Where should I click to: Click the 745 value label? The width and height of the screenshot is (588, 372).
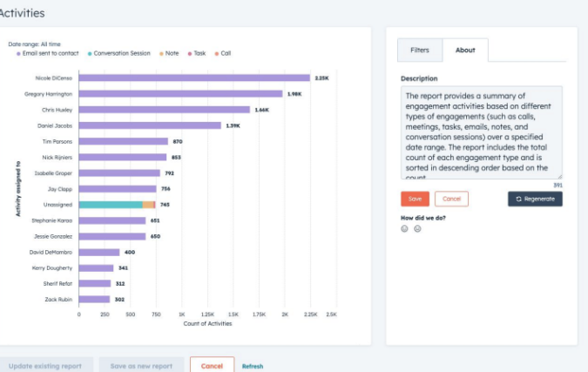pos(165,205)
